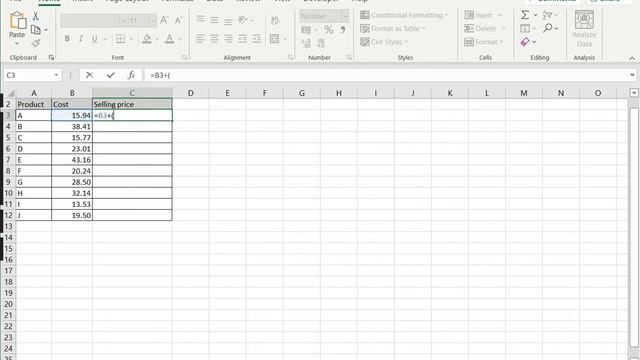Click the Clear eraser icon
This screenshot has height=360, width=640.
pyautogui.click(x=525, y=42)
